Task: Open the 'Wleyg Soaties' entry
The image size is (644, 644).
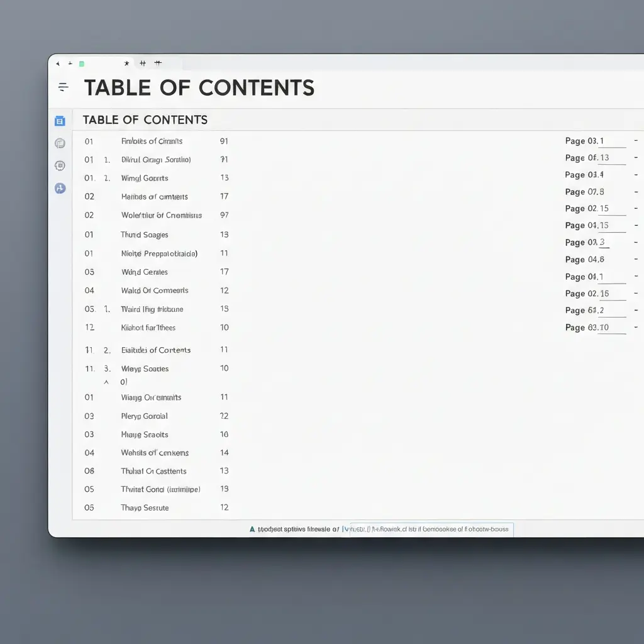Action: (145, 369)
